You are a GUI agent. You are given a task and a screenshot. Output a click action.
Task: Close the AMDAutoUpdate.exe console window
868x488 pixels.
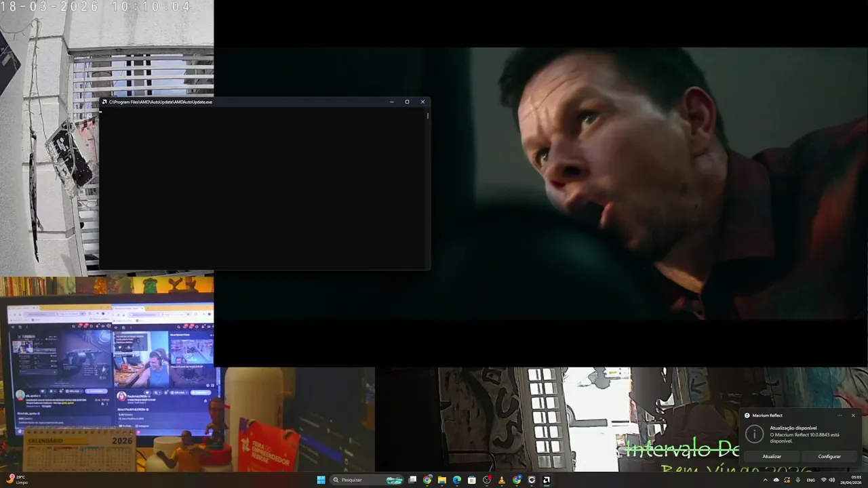tap(422, 102)
